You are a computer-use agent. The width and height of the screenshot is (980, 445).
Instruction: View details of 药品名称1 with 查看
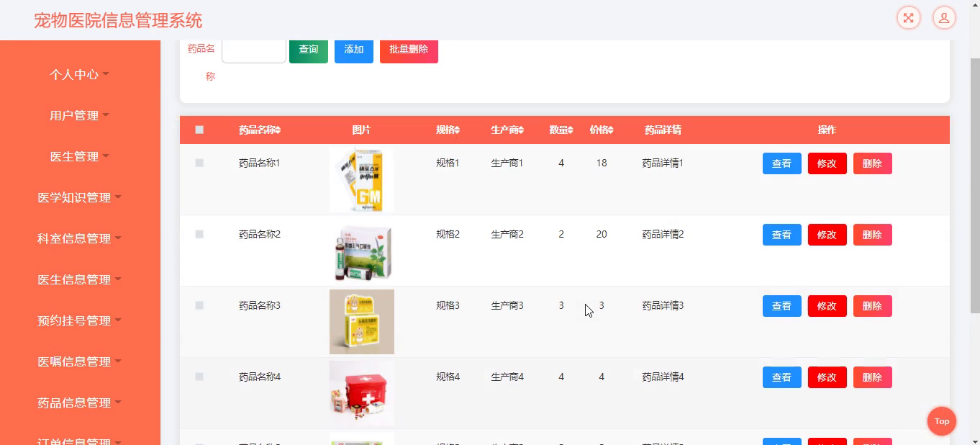click(x=782, y=163)
